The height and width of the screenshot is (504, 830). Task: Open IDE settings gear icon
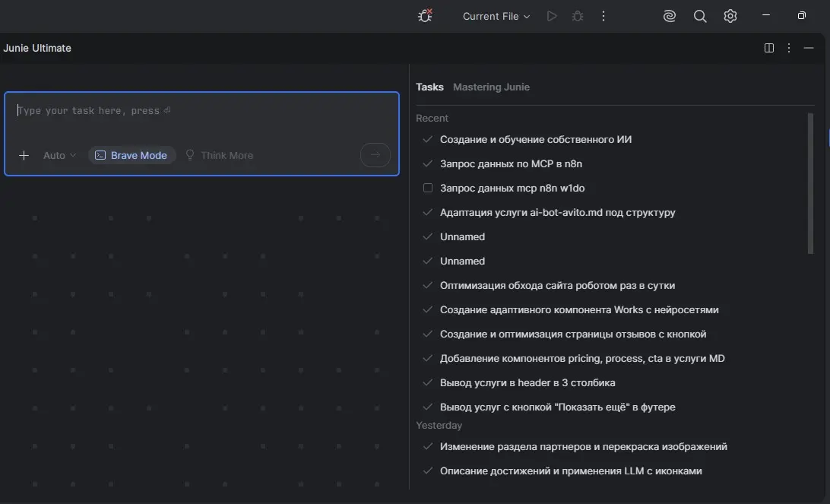tap(730, 16)
